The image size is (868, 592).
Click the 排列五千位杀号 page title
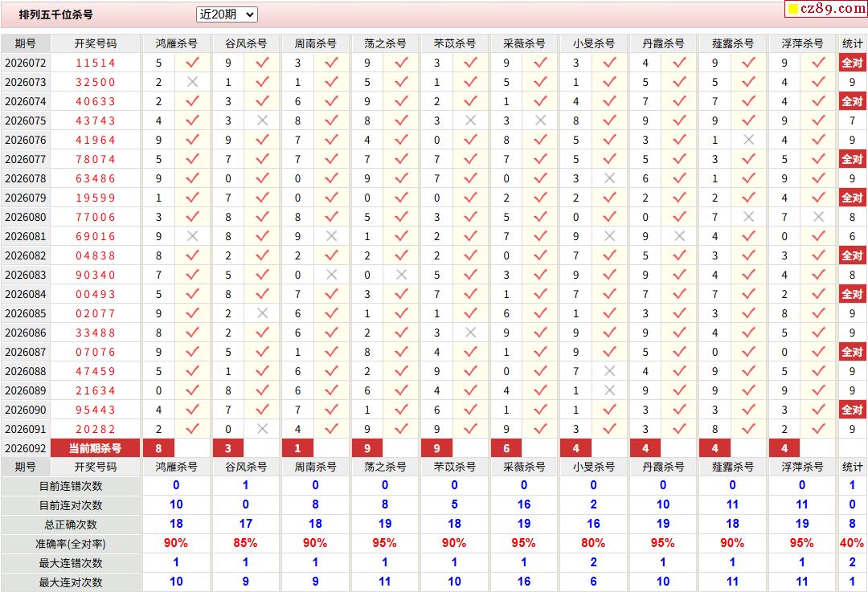(x=56, y=14)
